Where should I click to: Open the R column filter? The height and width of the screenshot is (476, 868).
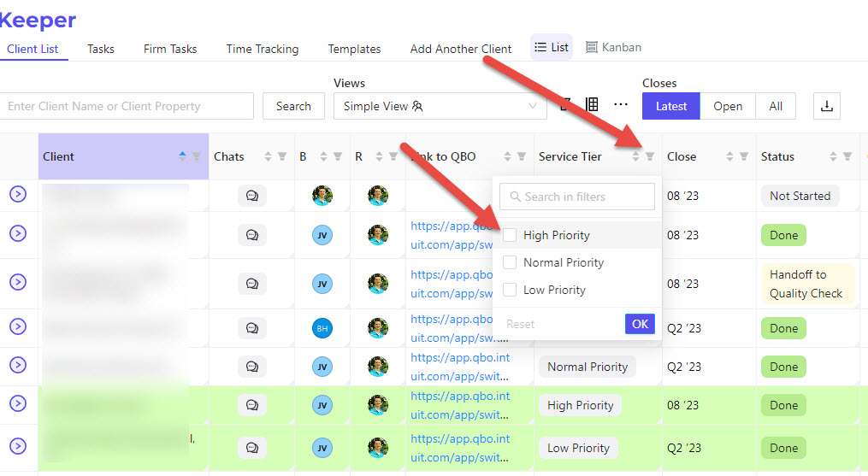[x=393, y=156]
